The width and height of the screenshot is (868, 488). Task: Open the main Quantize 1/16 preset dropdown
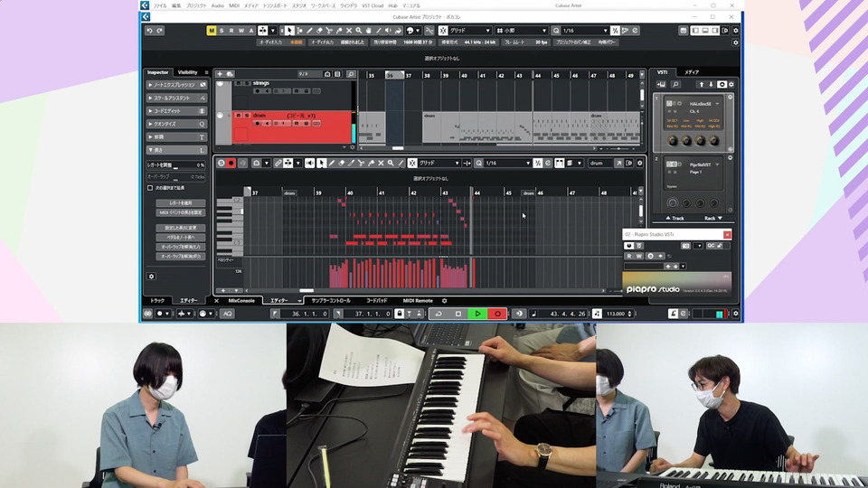click(x=584, y=31)
